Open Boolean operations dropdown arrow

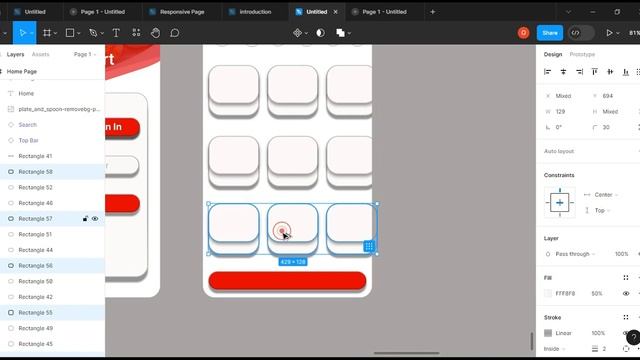click(x=349, y=33)
